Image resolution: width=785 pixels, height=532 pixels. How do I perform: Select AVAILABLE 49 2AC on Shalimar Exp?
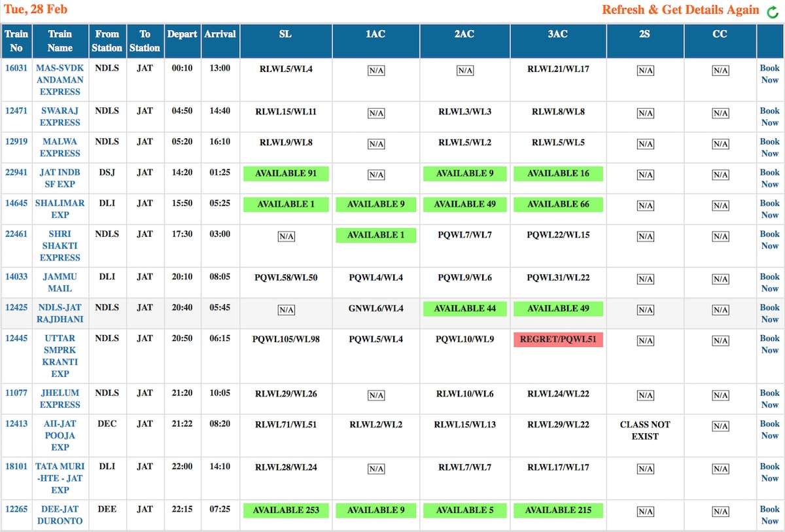(x=465, y=204)
